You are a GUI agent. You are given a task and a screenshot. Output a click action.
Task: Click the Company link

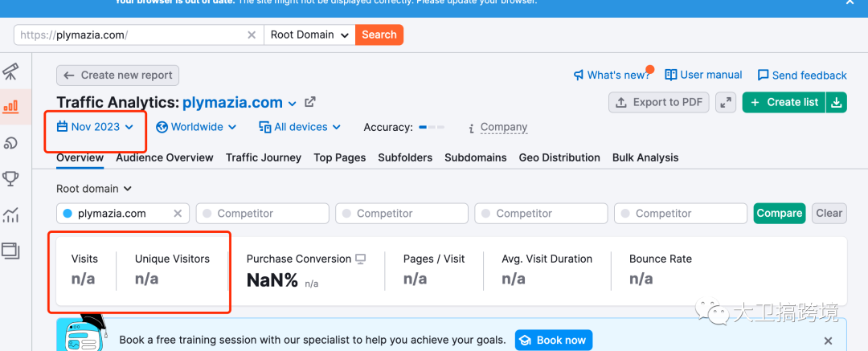(504, 128)
